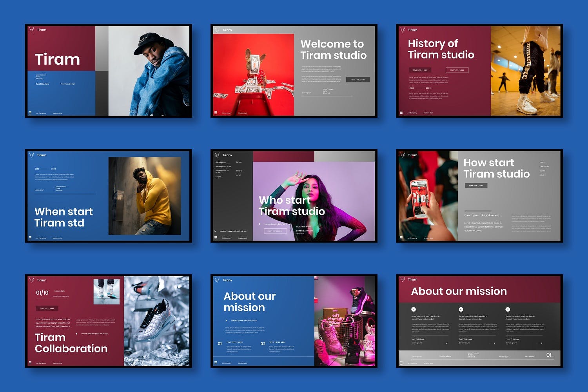Open hamburger menu on Welcome to Tiram studio slide

click(x=216, y=113)
